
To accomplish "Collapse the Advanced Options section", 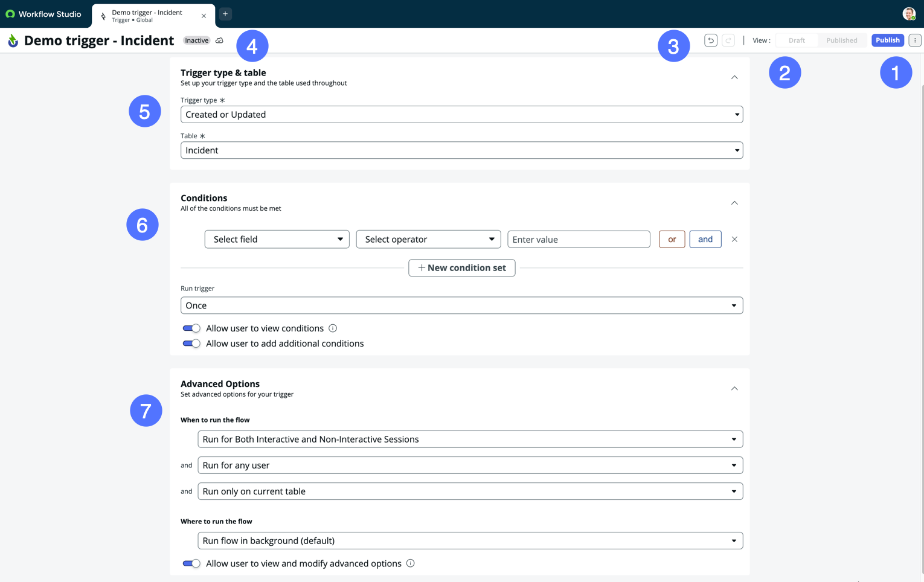I will coord(734,389).
